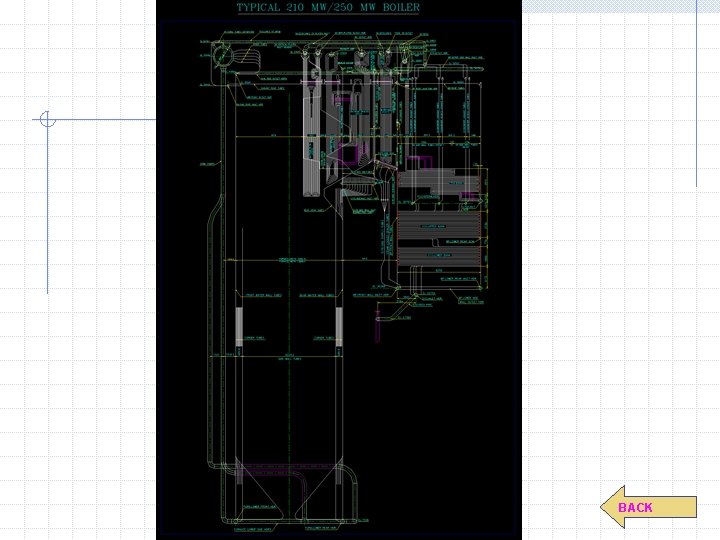Click the circle-crosshair decoration on left margin

click(x=47, y=119)
